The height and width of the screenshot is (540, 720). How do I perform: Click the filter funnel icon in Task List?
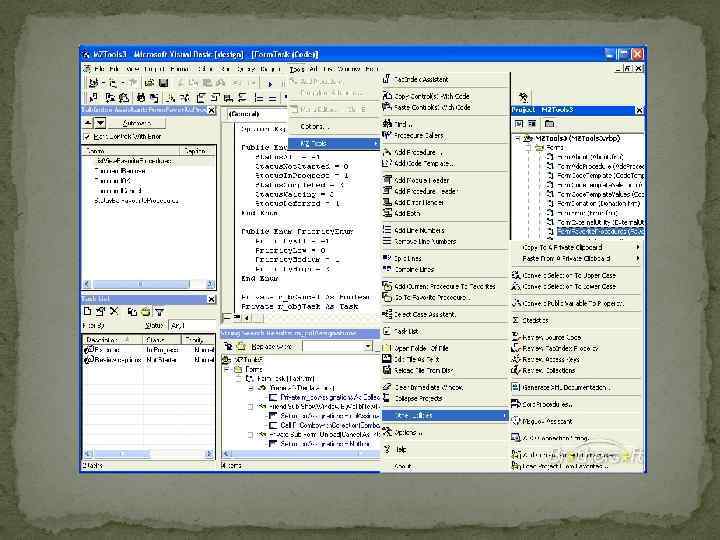pyautogui.click(x=159, y=312)
